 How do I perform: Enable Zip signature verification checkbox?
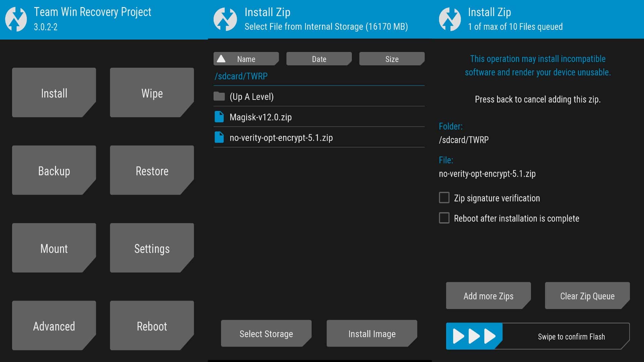[x=444, y=197]
